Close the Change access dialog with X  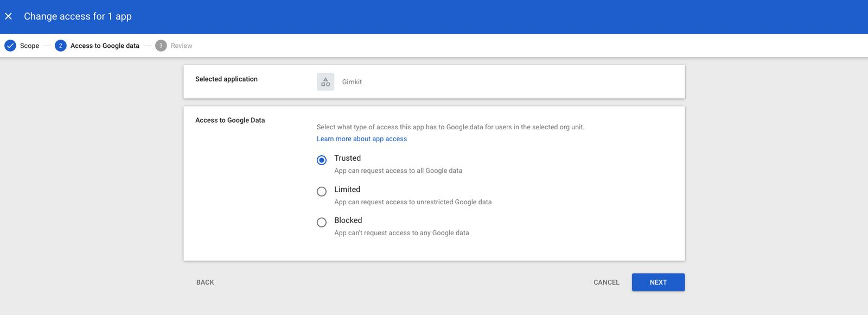[x=8, y=16]
